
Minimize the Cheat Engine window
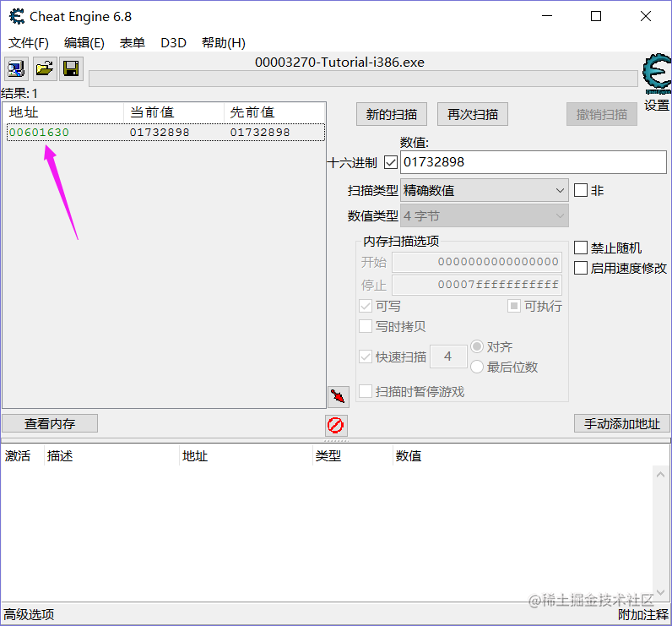[547, 16]
